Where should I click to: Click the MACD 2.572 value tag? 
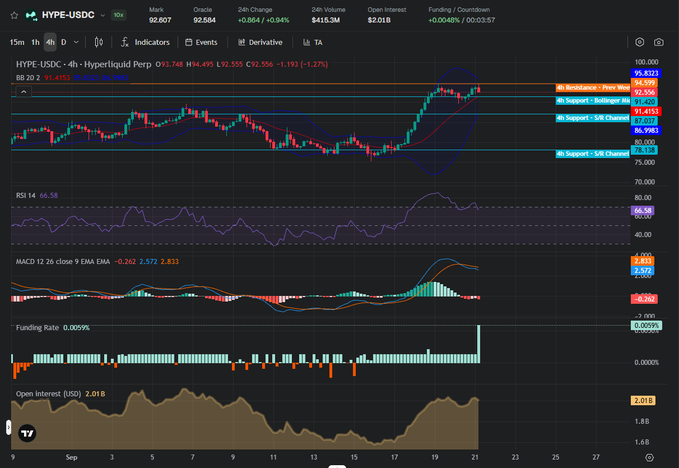click(x=643, y=271)
